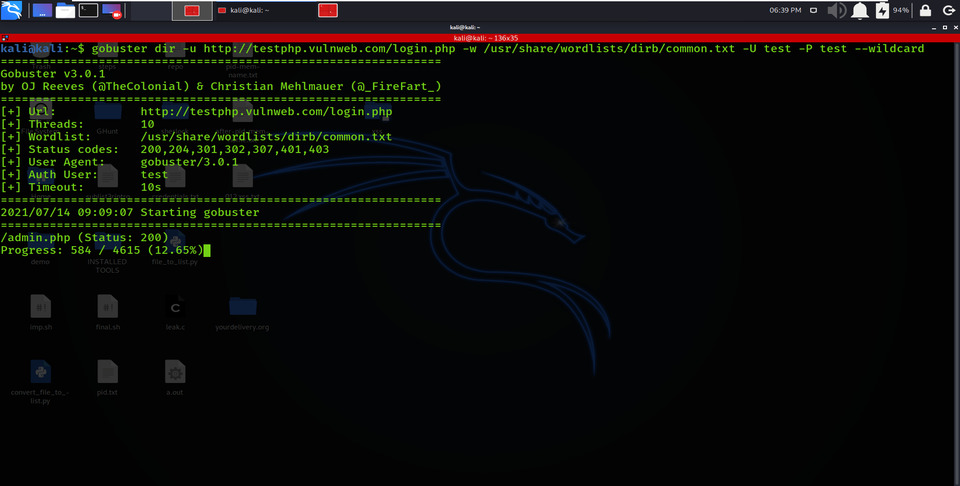
Task: Click the '[+] Threads:' value 10
Action: (x=148, y=124)
